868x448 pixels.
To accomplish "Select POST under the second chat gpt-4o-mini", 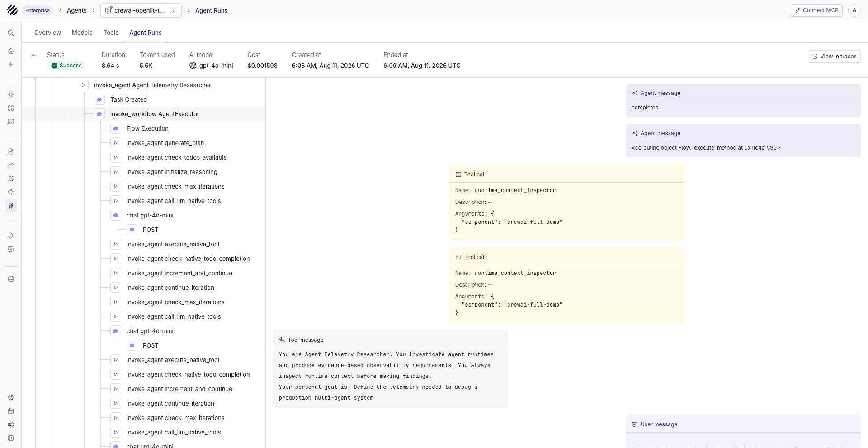I will (143, 345).
